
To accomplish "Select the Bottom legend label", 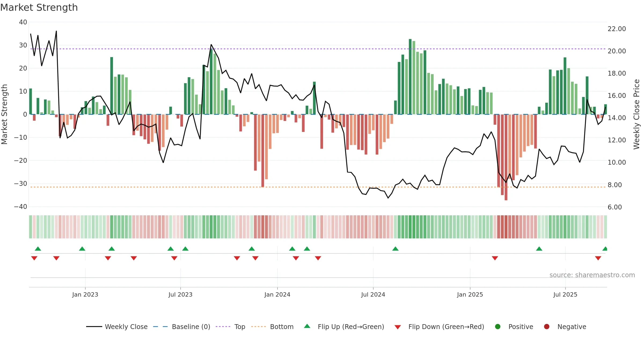I will point(282,327).
